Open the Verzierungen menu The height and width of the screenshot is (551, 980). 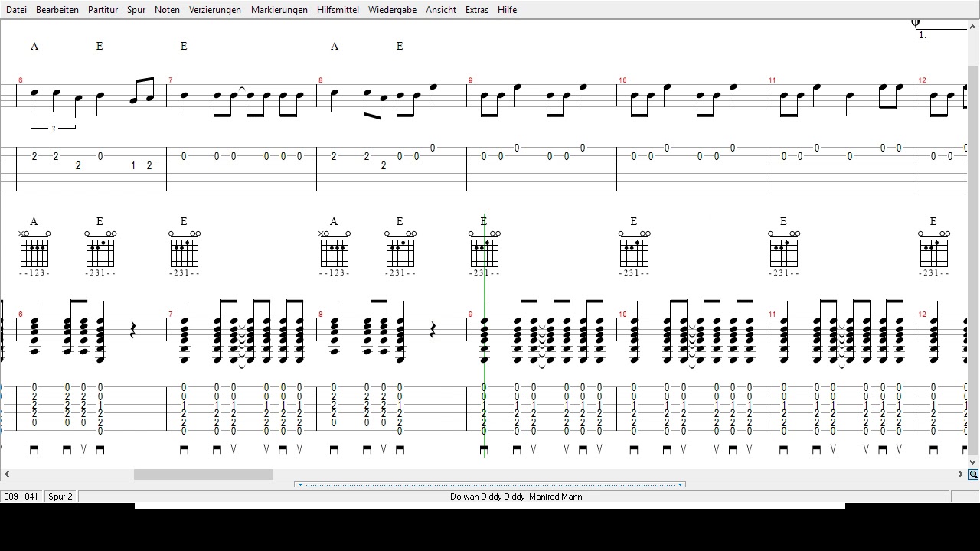(215, 10)
